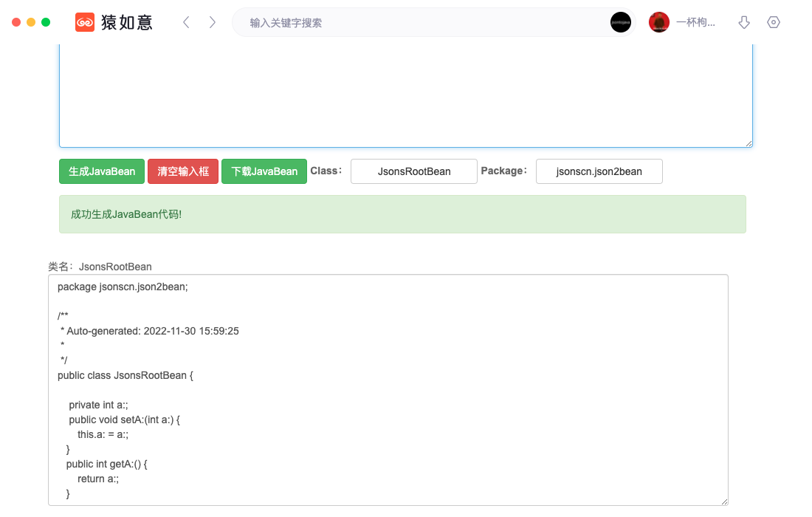Edit the Package field jsonscn.json2bean
The width and height of the screenshot is (812, 517).
pyautogui.click(x=599, y=171)
